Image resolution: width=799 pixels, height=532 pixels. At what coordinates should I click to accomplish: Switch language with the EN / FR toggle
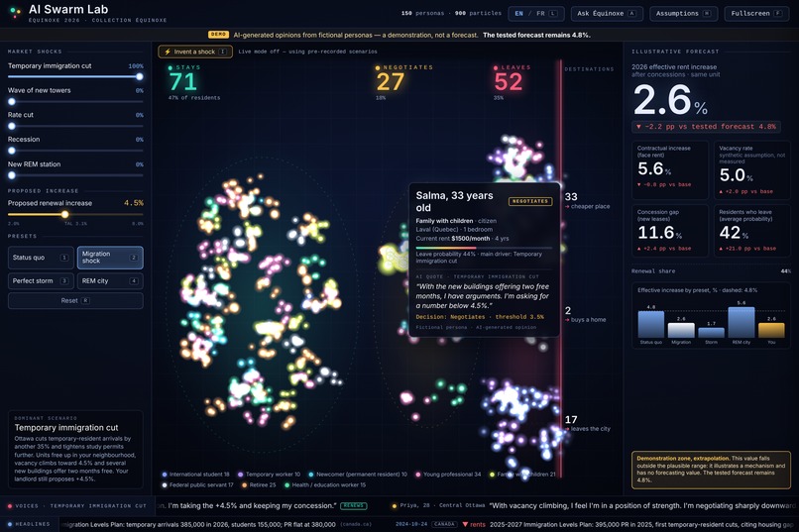[536, 14]
